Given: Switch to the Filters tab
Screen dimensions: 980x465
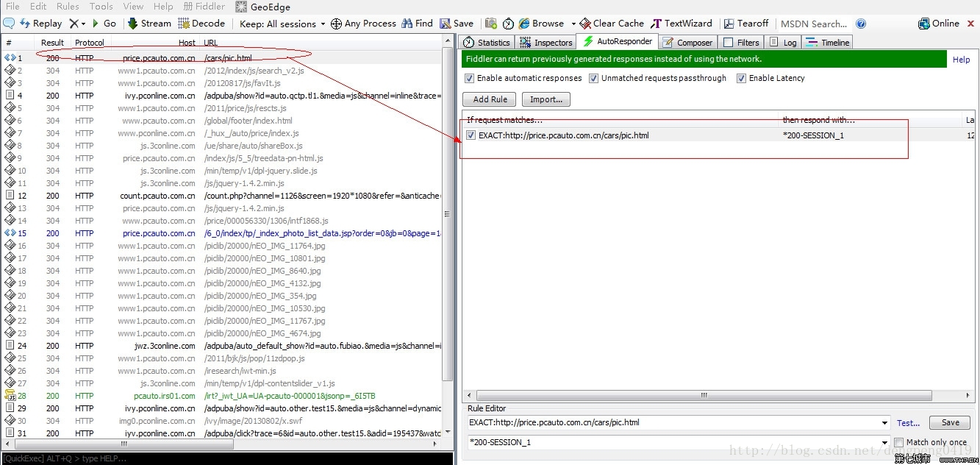Looking at the screenshot, I should pos(741,43).
